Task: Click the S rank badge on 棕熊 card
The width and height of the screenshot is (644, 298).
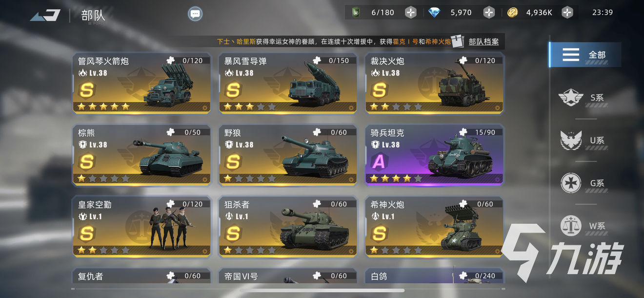Action: point(87,162)
